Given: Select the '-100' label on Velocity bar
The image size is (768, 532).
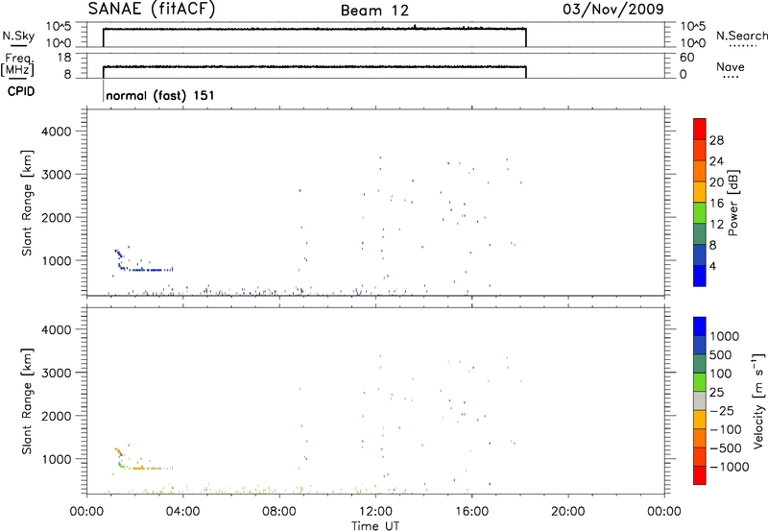Looking at the screenshot, I should click(x=726, y=429).
